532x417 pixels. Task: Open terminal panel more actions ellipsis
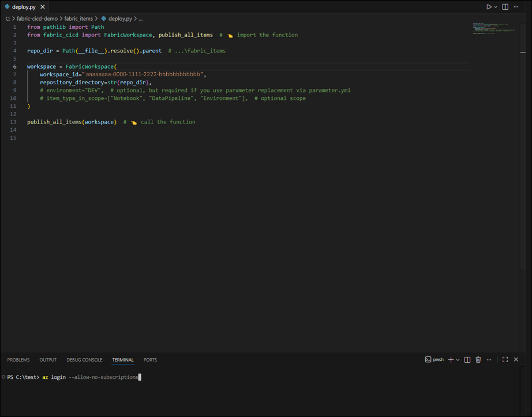point(489,360)
